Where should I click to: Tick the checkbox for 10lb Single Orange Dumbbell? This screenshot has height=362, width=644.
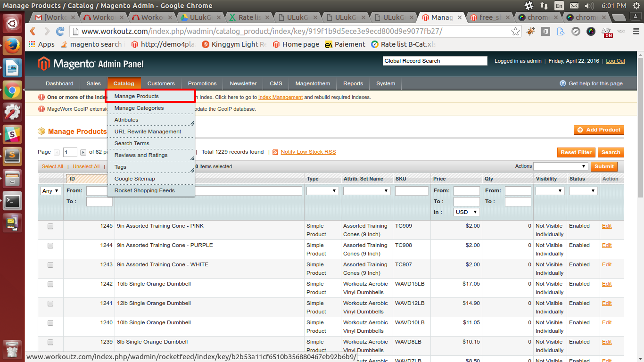click(x=50, y=323)
